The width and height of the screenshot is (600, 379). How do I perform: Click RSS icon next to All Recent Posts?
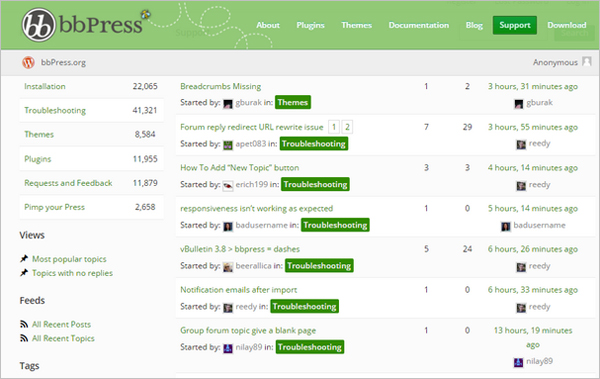click(24, 324)
